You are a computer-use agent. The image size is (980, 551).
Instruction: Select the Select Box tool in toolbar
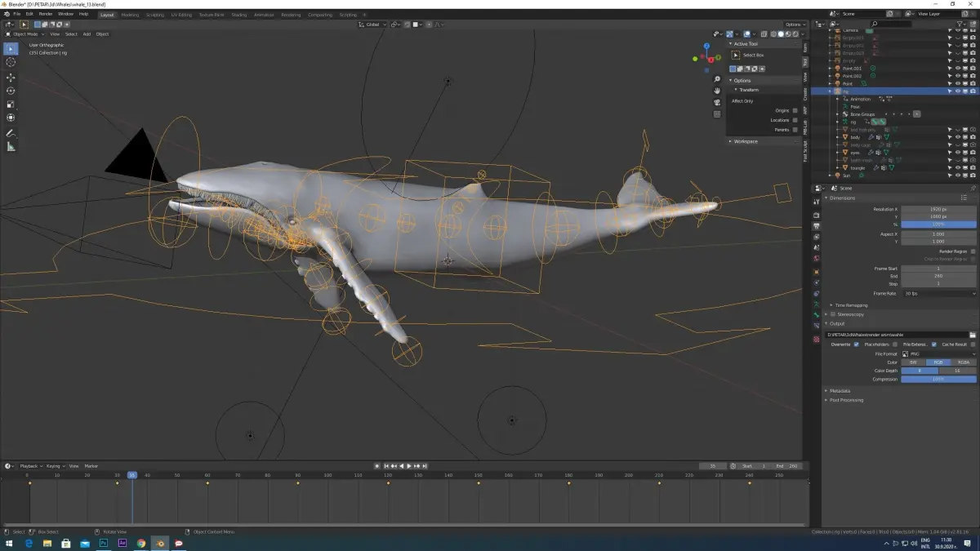(x=11, y=49)
